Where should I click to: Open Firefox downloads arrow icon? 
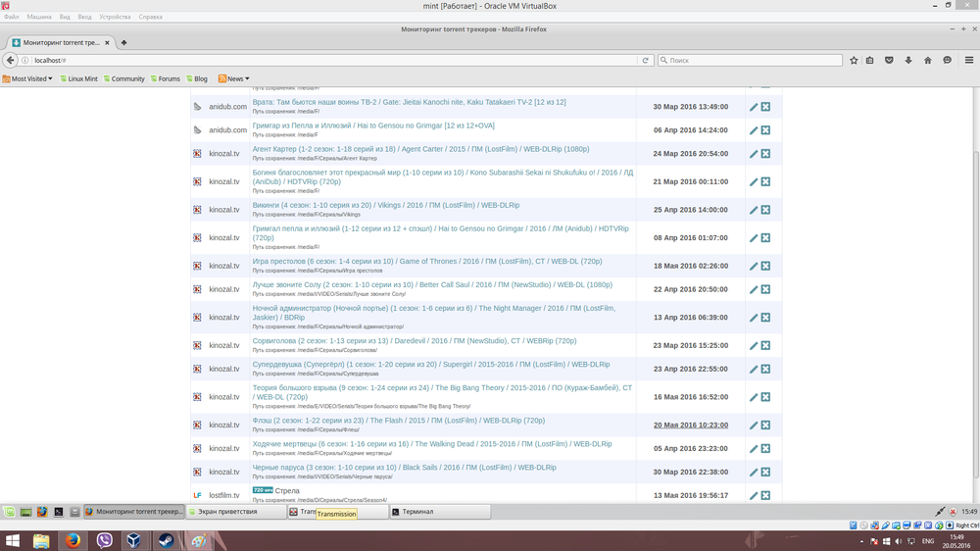click(x=908, y=60)
